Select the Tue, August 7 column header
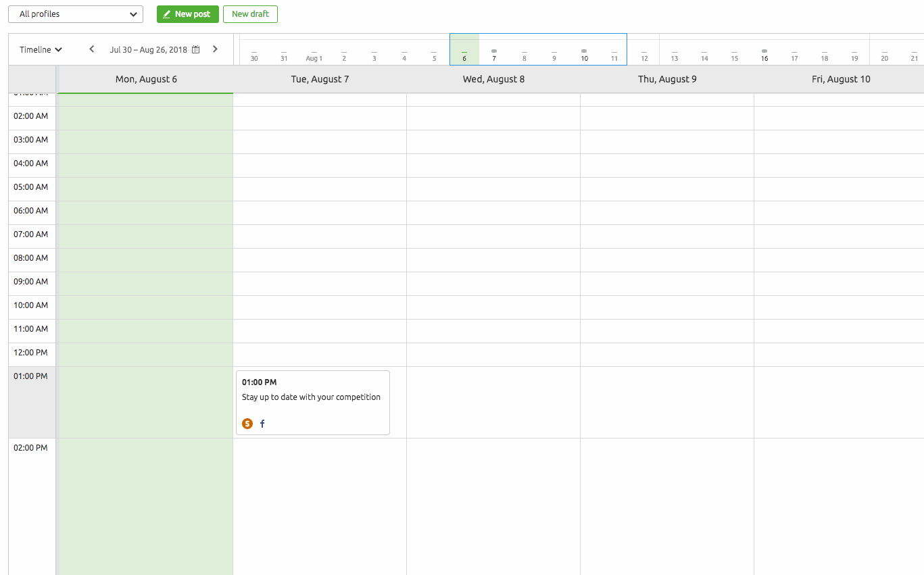Image resolution: width=924 pixels, height=575 pixels. click(320, 79)
